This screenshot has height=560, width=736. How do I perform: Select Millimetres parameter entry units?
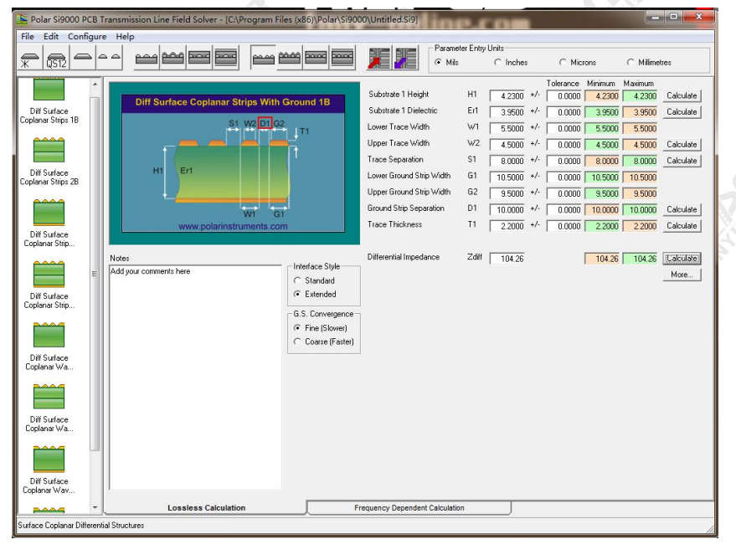[649, 63]
